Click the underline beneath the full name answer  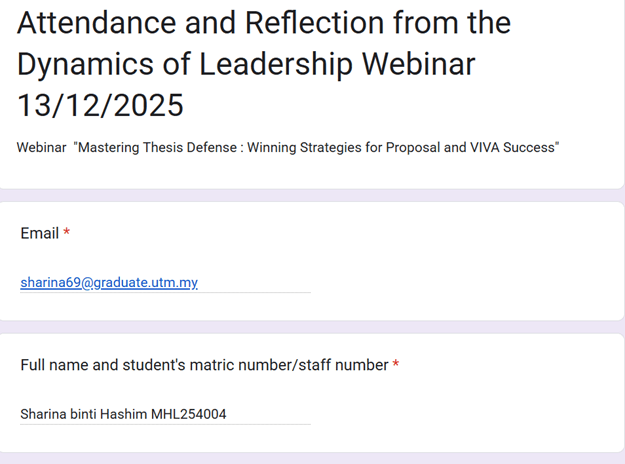pos(165,424)
